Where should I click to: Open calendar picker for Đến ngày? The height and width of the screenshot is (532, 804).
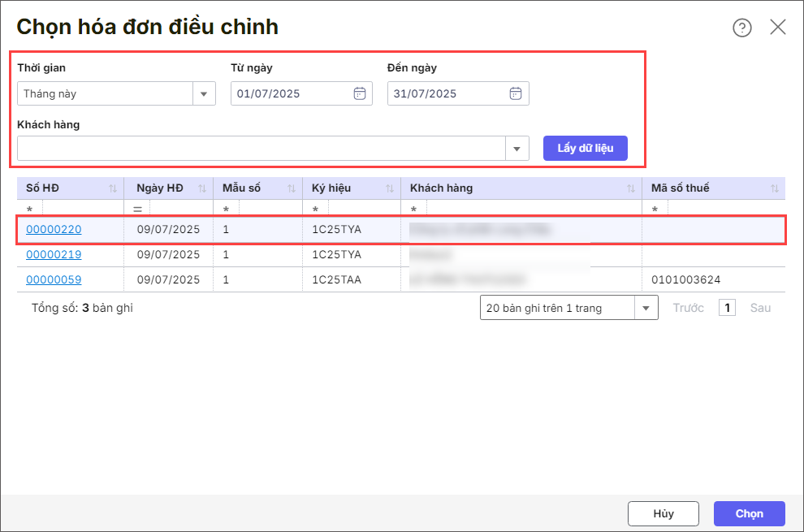coord(516,93)
